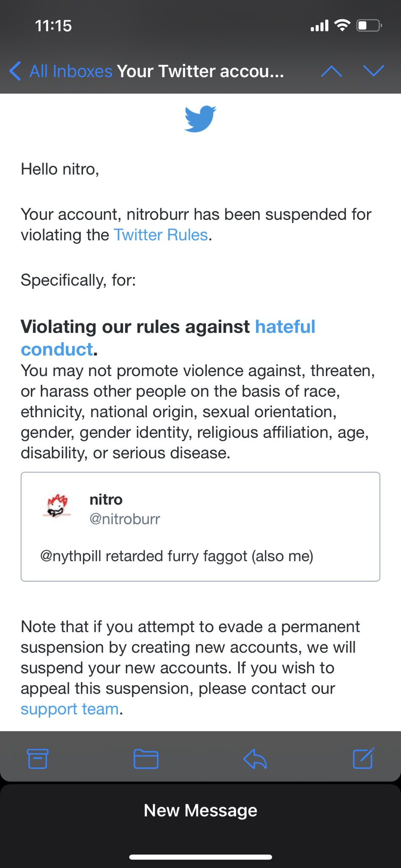The height and width of the screenshot is (868, 401).
Task: Tap the archive box icon
Action: pos(38,759)
